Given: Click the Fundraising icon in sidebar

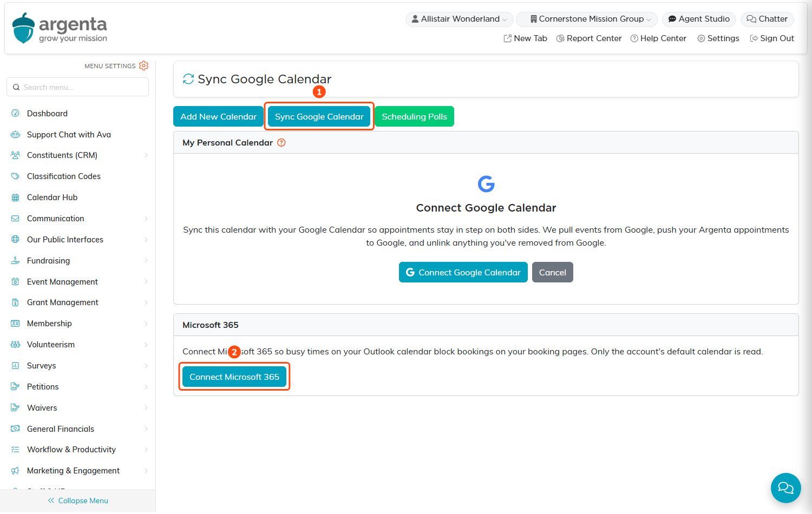Looking at the screenshot, I should pos(15,261).
